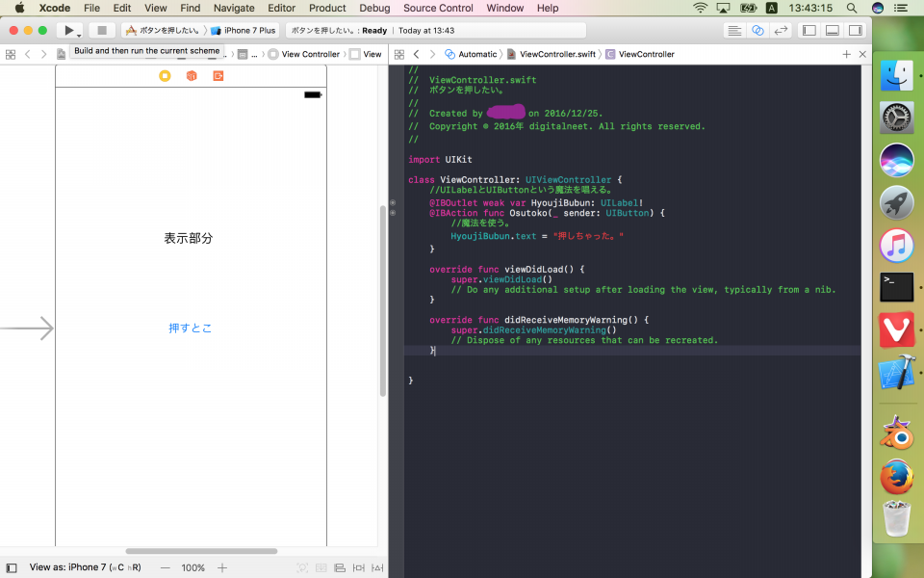Open the View as: iPhone 7 device bar

pyautogui.click(x=85, y=567)
